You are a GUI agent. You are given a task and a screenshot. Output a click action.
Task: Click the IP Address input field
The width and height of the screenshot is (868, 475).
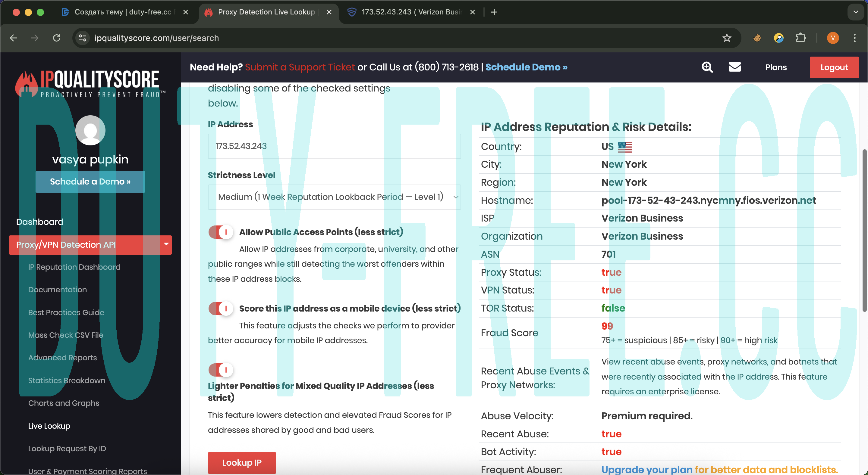pyautogui.click(x=334, y=146)
